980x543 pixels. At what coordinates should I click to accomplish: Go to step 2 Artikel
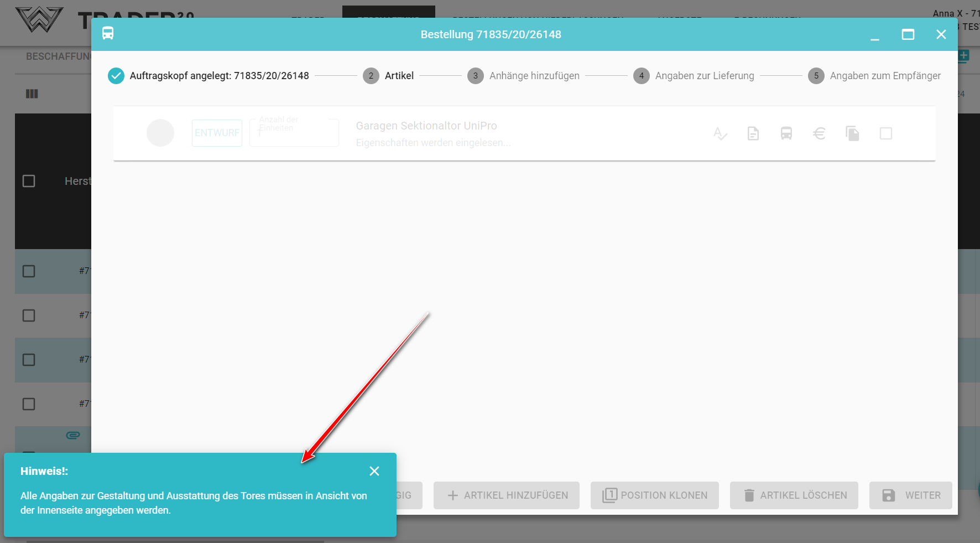coord(388,76)
